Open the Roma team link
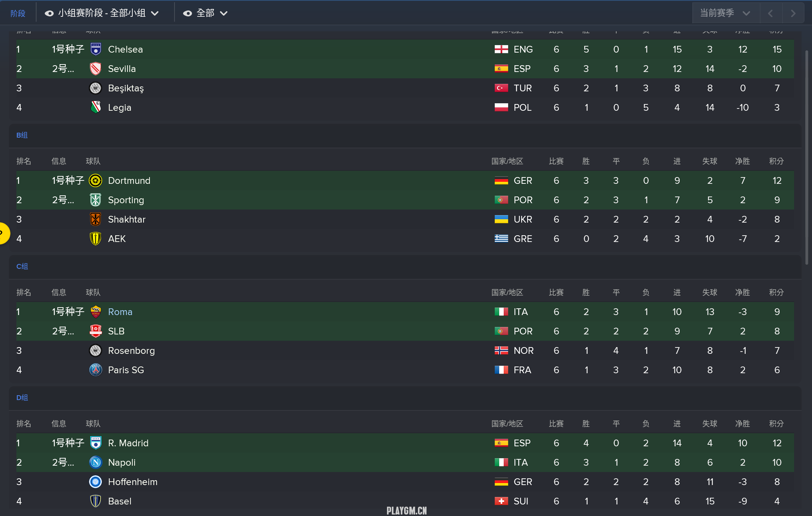The width and height of the screenshot is (812, 516). coord(120,312)
